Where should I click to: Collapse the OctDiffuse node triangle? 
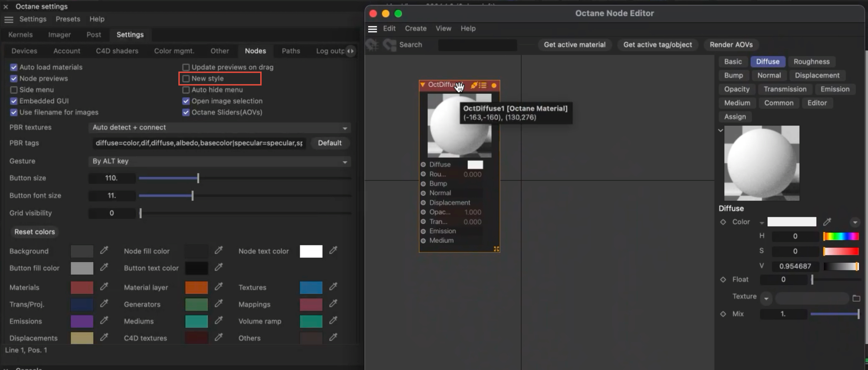tap(423, 85)
